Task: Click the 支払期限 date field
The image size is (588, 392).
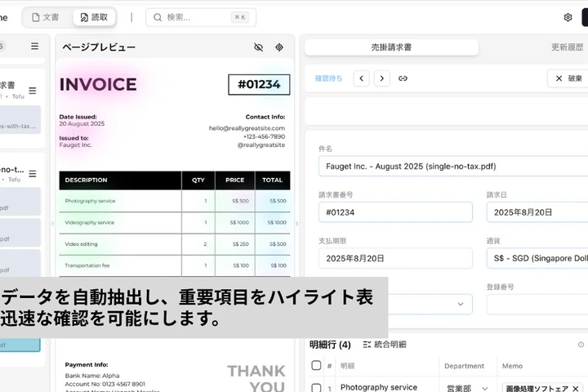Action: [x=395, y=258]
